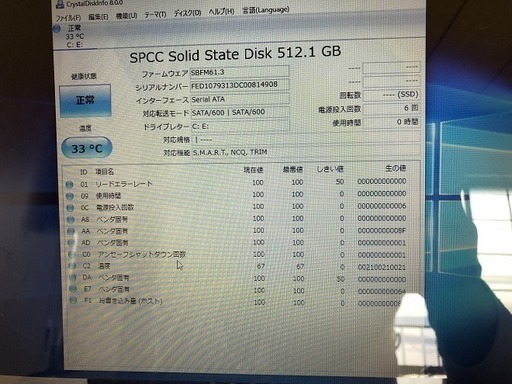Click the blue 正常 health status button
Viewport: 512px width, 384px height.
coord(85,100)
